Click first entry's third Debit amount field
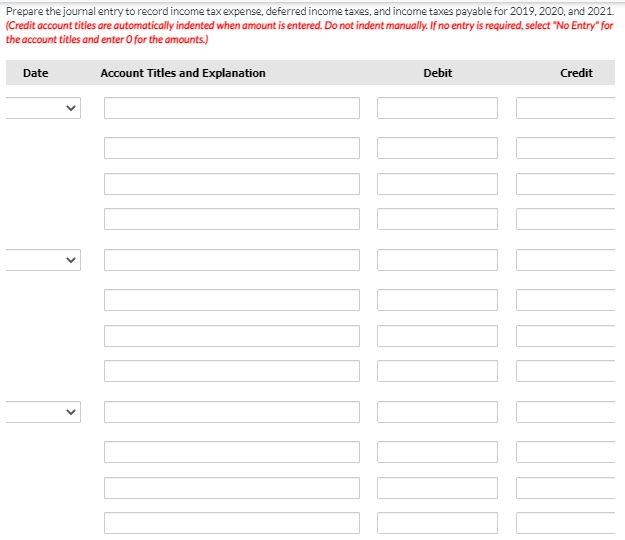The height and width of the screenshot is (540, 625). tap(437, 184)
